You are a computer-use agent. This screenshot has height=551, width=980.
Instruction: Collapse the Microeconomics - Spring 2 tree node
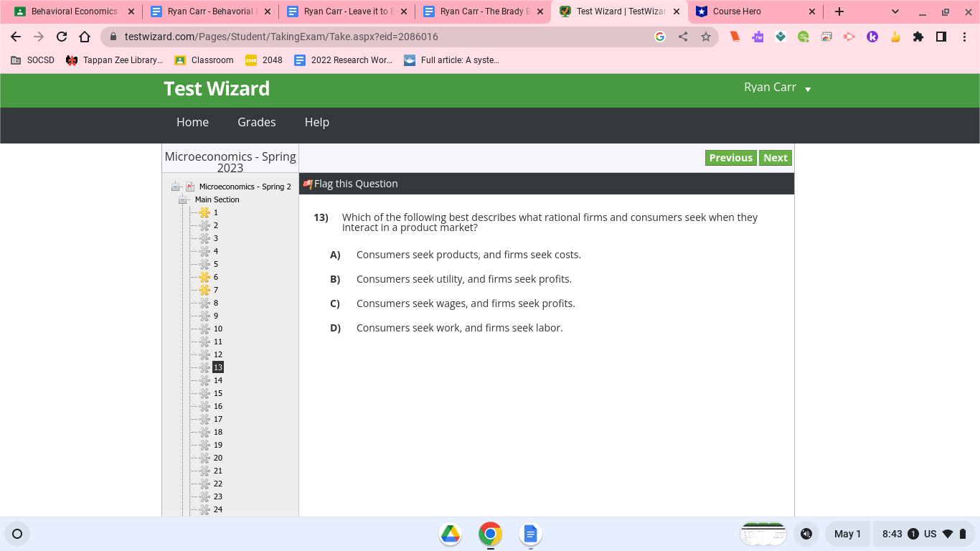[x=176, y=187]
